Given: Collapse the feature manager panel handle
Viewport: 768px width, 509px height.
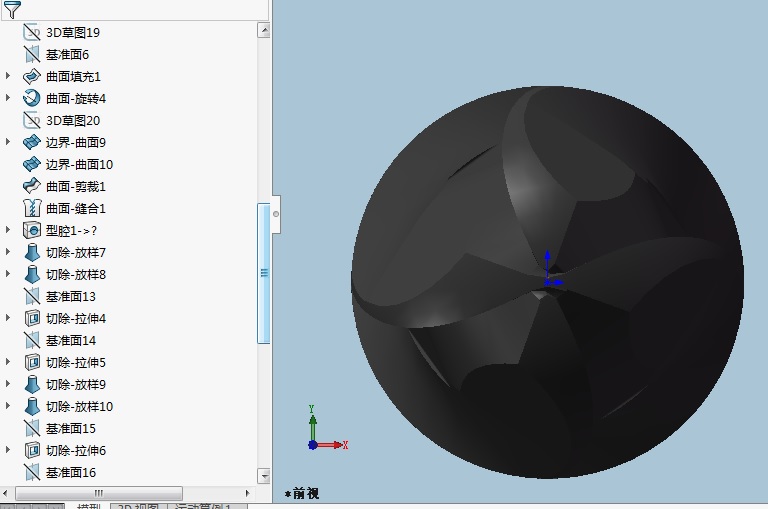Looking at the screenshot, I should coord(276,214).
